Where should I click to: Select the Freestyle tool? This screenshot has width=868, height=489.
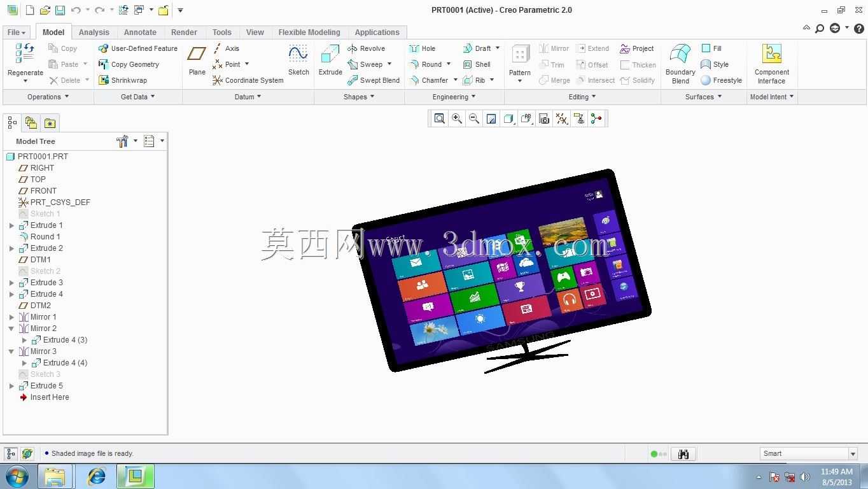pos(721,80)
